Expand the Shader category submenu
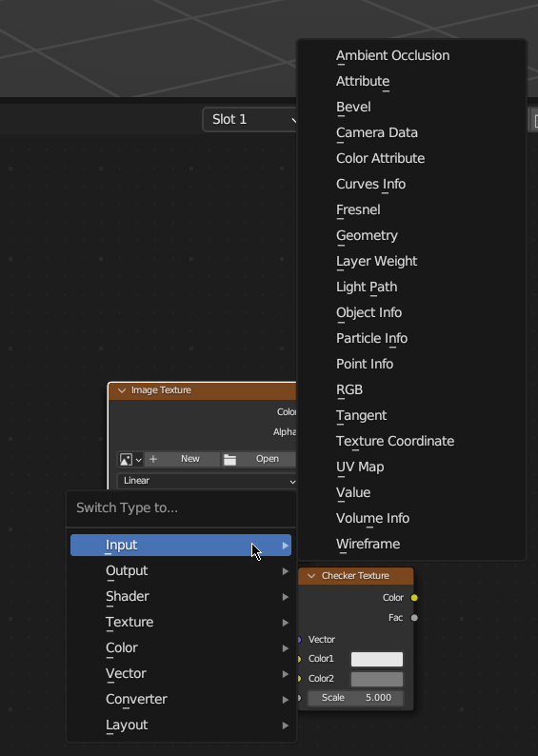This screenshot has width=538, height=756. [x=181, y=596]
